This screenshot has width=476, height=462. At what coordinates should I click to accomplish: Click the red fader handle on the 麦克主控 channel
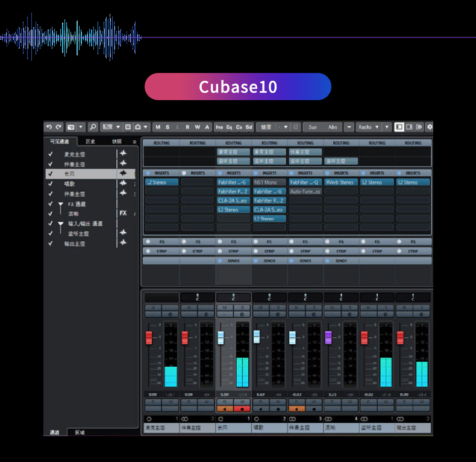tap(149, 338)
